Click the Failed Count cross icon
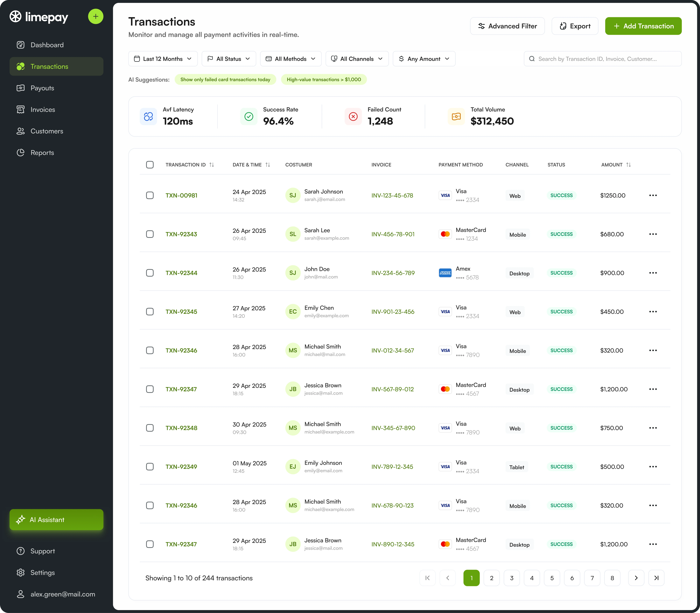The width and height of the screenshot is (700, 613). 353,117
